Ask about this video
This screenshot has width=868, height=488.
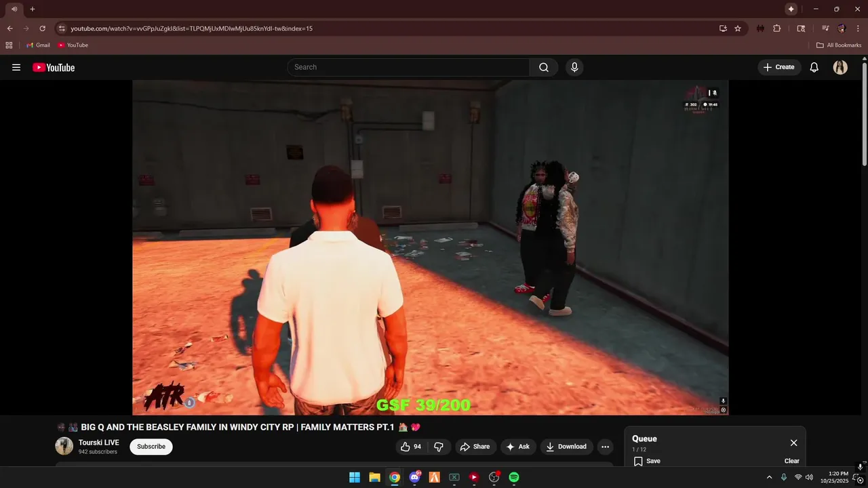pos(518,447)
